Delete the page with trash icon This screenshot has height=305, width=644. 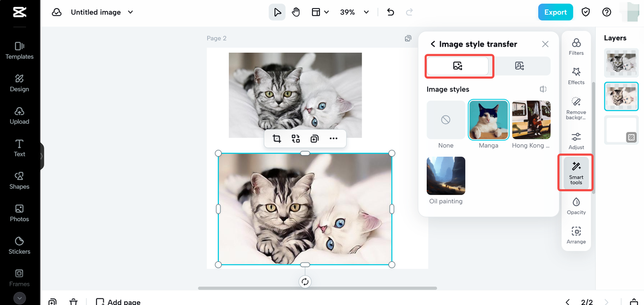73,301
